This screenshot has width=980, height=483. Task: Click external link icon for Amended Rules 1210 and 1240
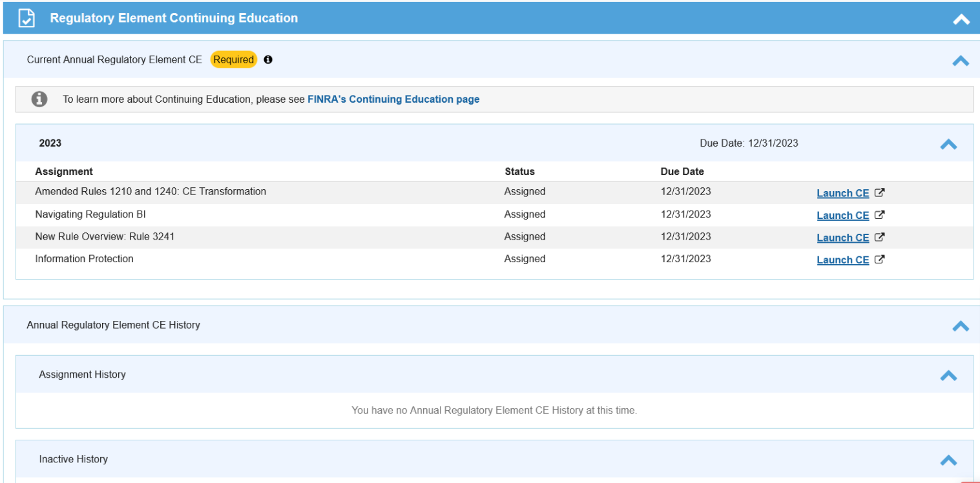click(879, 192)
